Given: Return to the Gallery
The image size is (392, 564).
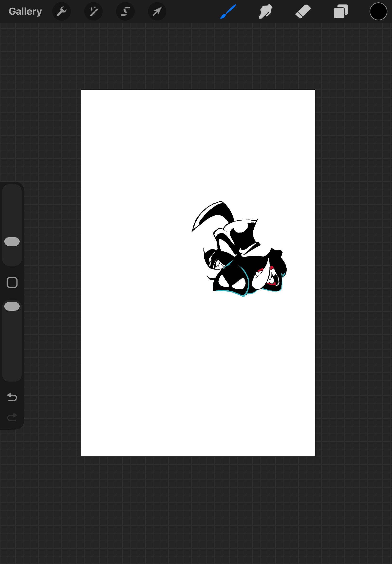Looking at the screenshot, I should point(25,11).
